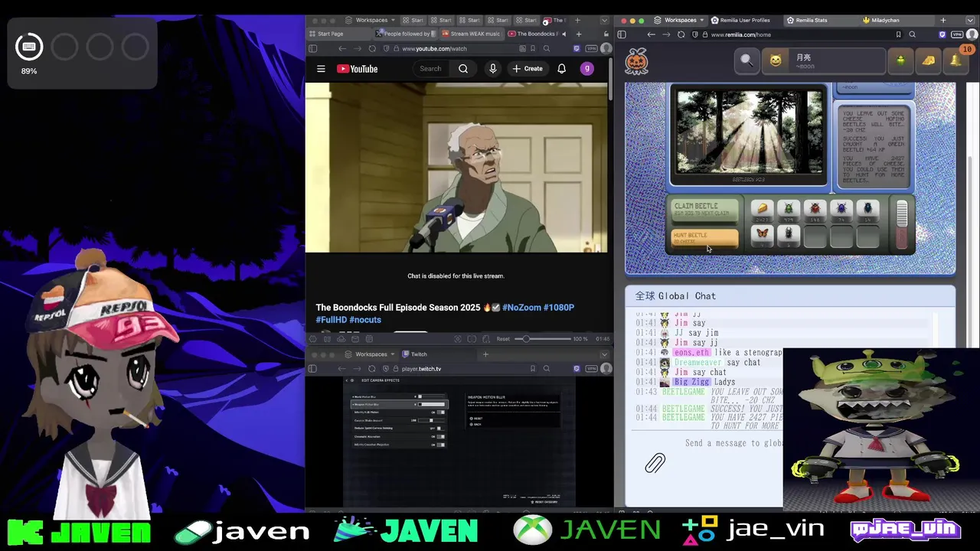The width and height of the screenshot is (980, 551).
Task: Click the global chat message field
Action: click(733, 443)
